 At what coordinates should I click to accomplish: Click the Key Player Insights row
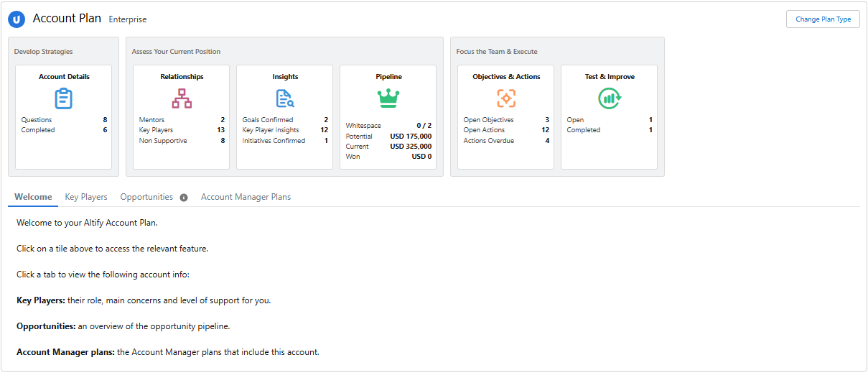[x=285, y=130]
